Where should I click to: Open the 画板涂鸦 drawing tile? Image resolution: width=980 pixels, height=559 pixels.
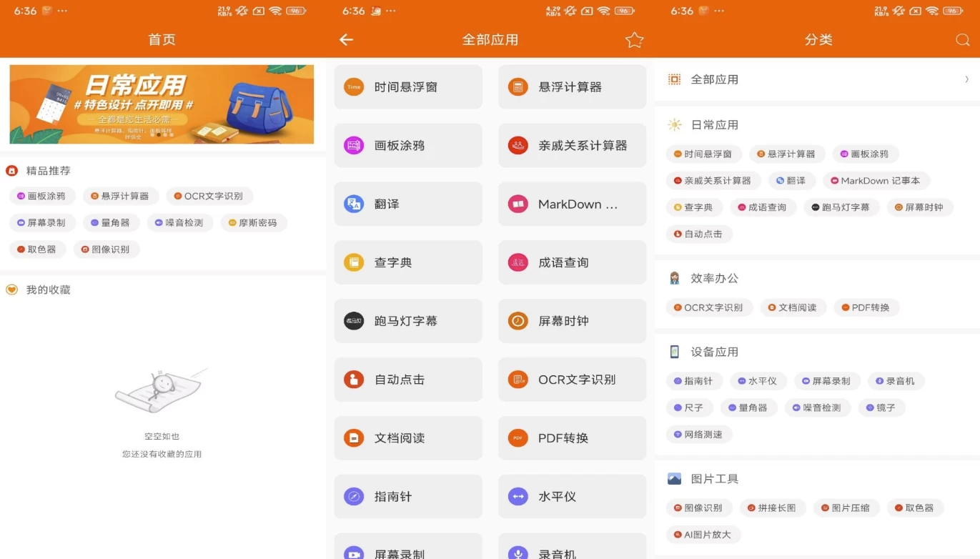(408, 146)
